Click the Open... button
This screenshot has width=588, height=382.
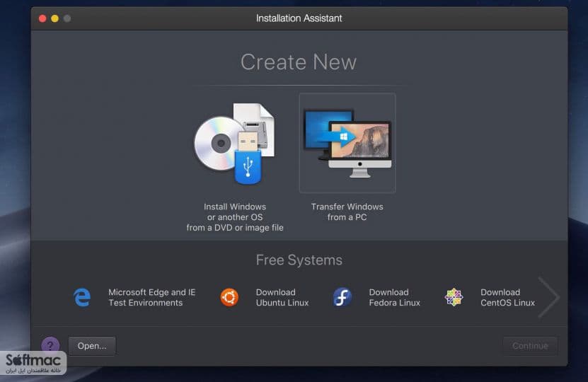pos(92,346)
